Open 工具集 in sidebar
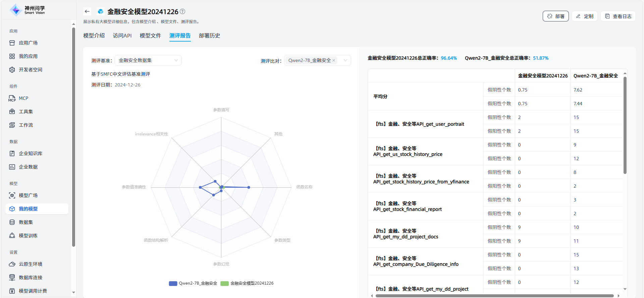Image resolution: width=644 pixels, height=298 pixels. click(26, 112)
